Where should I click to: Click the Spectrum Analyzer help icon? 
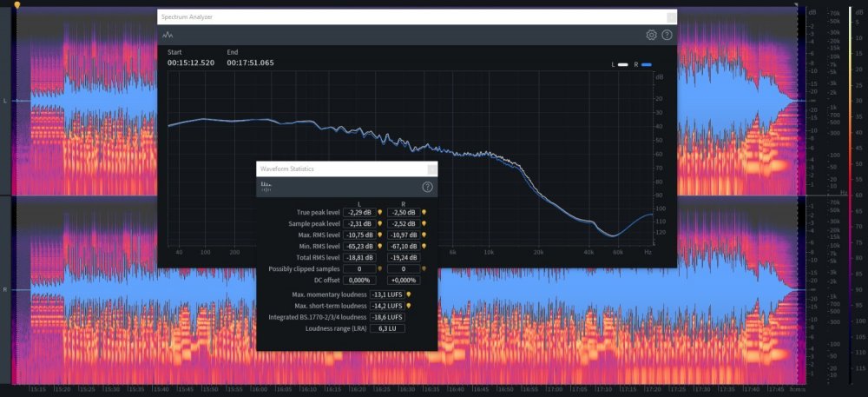coord(667,35)
